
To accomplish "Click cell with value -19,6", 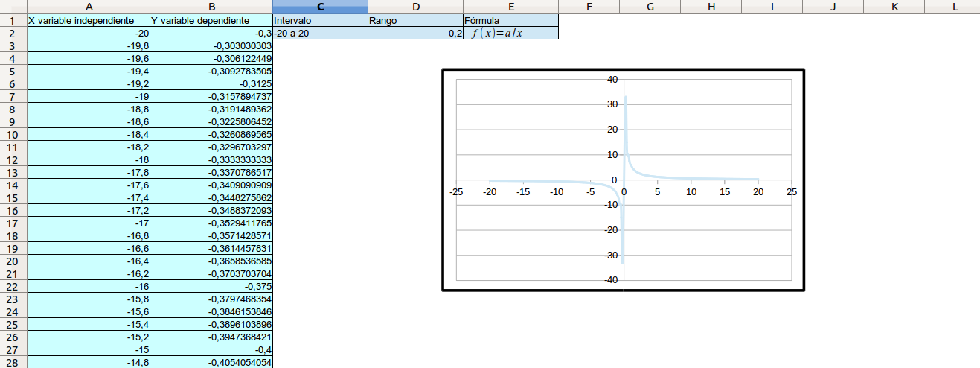I will (89, 58).
